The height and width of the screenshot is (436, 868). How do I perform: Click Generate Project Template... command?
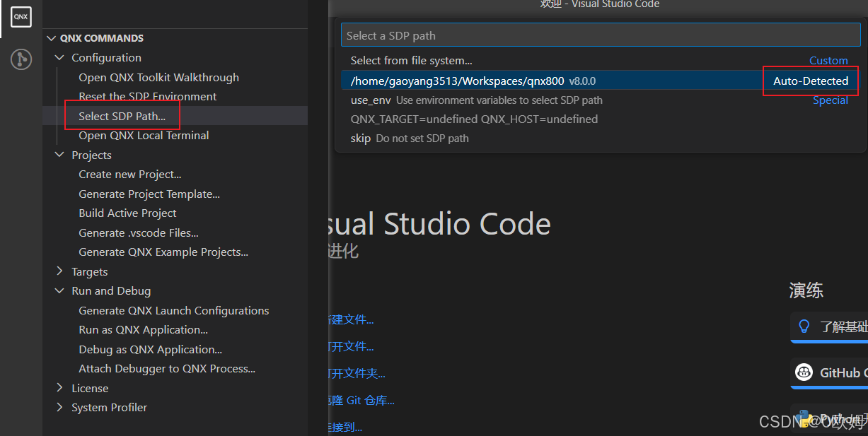tap(149, 194)
